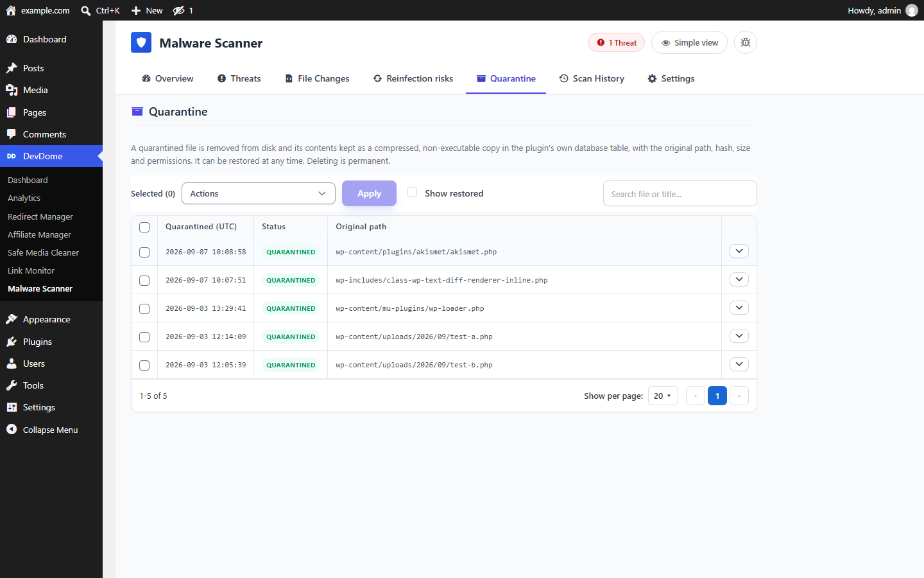
Task: Check the class-wp-text-diff-renderer-inline.php row checkbox
Action: [144, 281]
